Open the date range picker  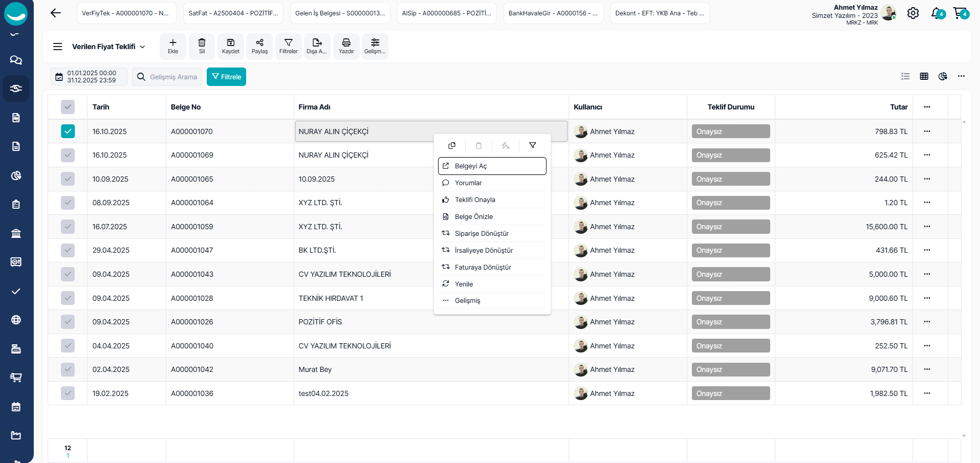coord(89,77)
